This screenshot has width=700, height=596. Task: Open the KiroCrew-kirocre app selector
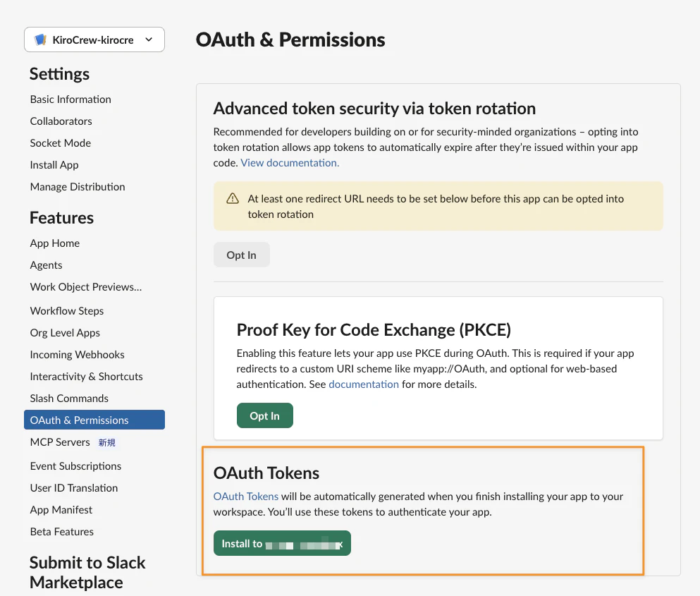coord(94,39)
